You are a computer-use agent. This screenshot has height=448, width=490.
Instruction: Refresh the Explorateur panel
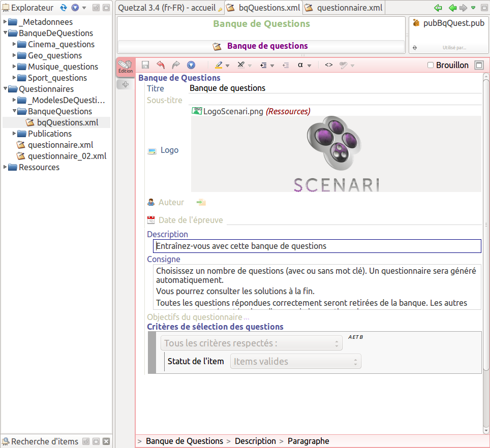point(64,8)
